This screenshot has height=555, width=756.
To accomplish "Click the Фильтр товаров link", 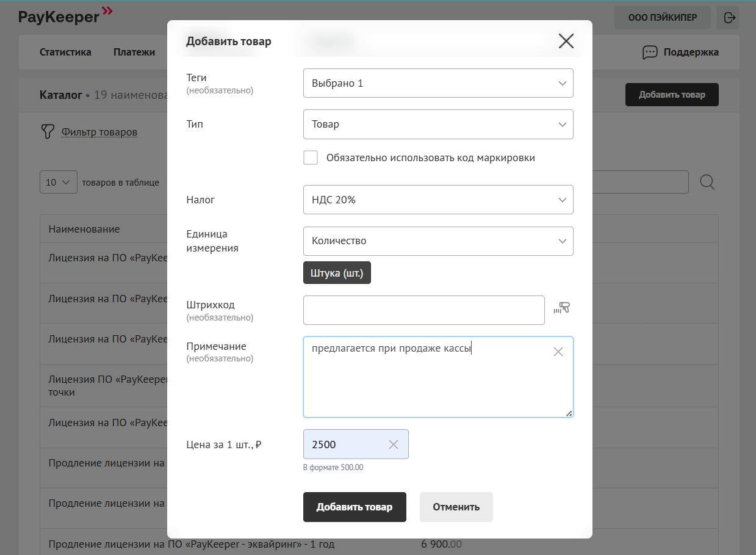I will (99, 132).
